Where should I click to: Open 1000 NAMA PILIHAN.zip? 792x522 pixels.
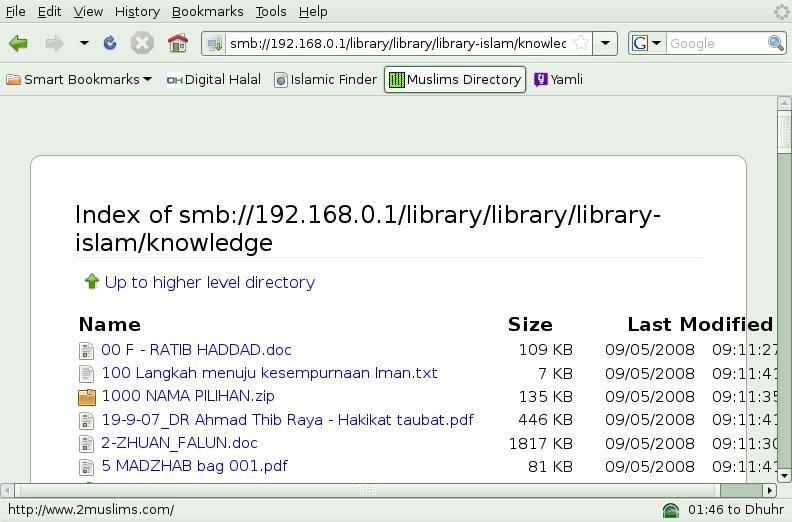coord(188,396)
